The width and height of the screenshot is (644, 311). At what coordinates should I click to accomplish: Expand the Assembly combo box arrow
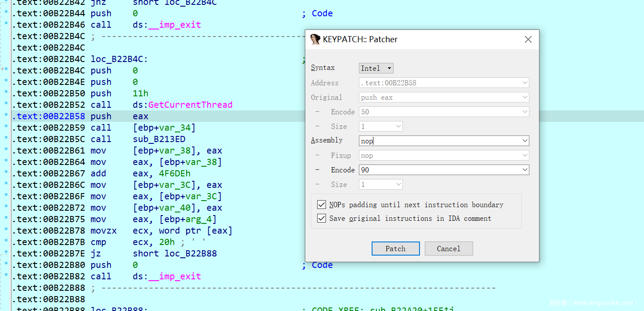tap(525, 141)
